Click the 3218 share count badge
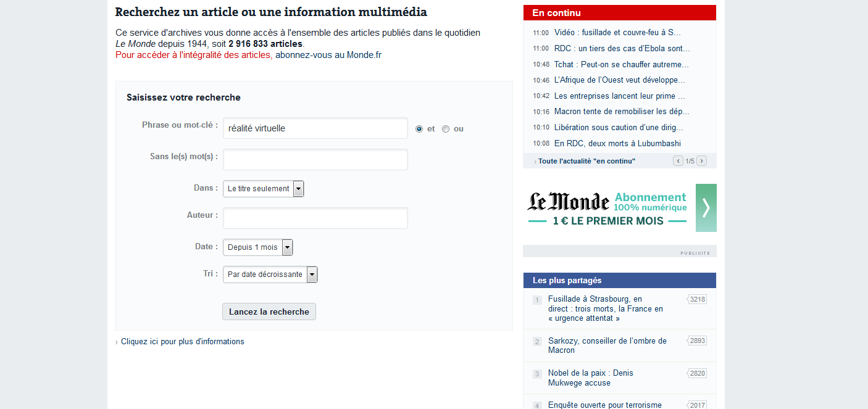This screenshot has height=409, width=868. 697,299
